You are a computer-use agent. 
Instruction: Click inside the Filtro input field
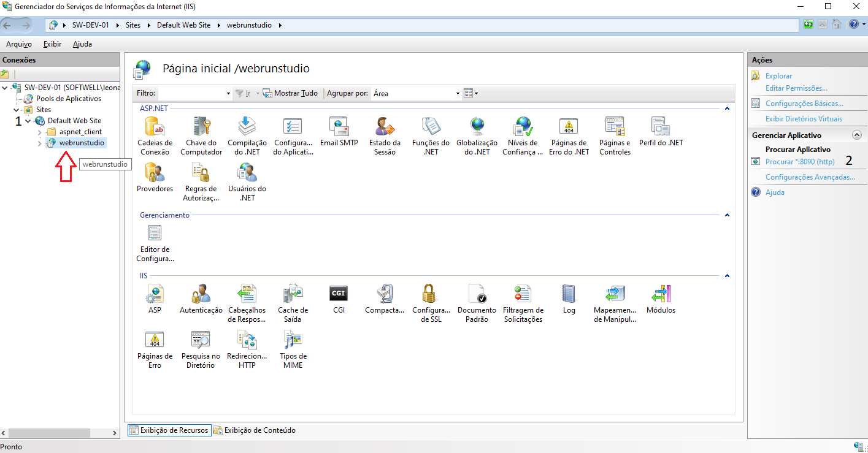click(x=191, y=94)
